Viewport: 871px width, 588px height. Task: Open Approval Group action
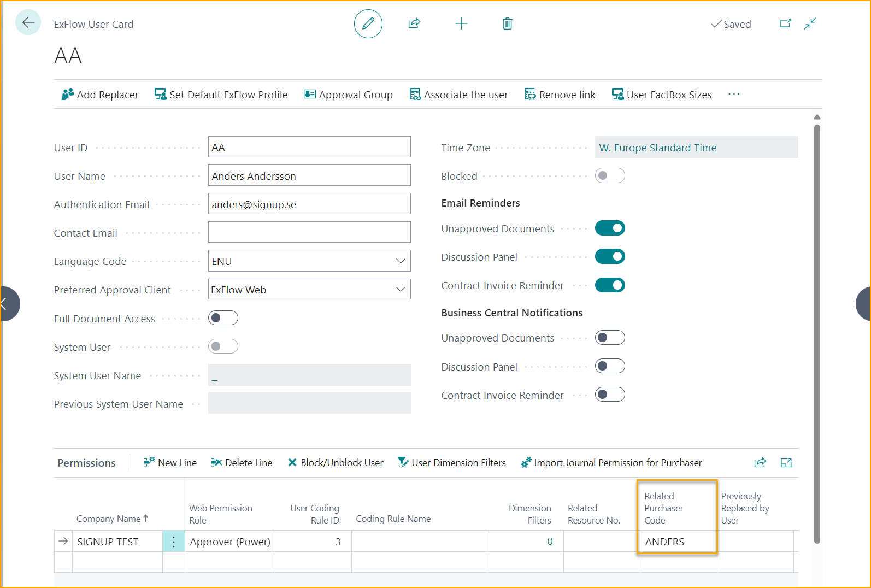click(x=348, y=95)
